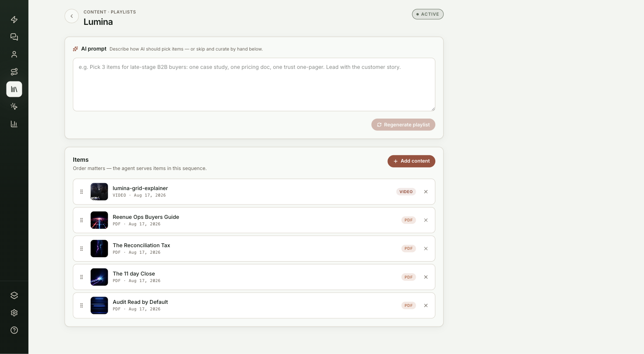Click Audit Read by Default thumbnail

click(99, 306)
